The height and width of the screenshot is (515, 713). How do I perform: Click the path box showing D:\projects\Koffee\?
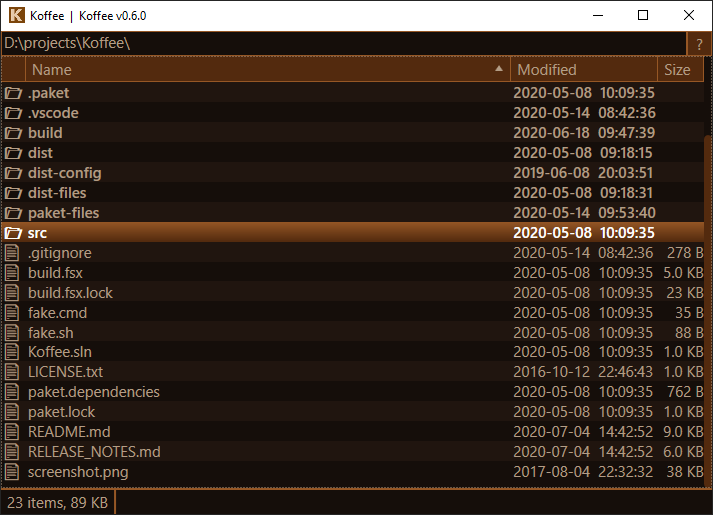[344, 44]
